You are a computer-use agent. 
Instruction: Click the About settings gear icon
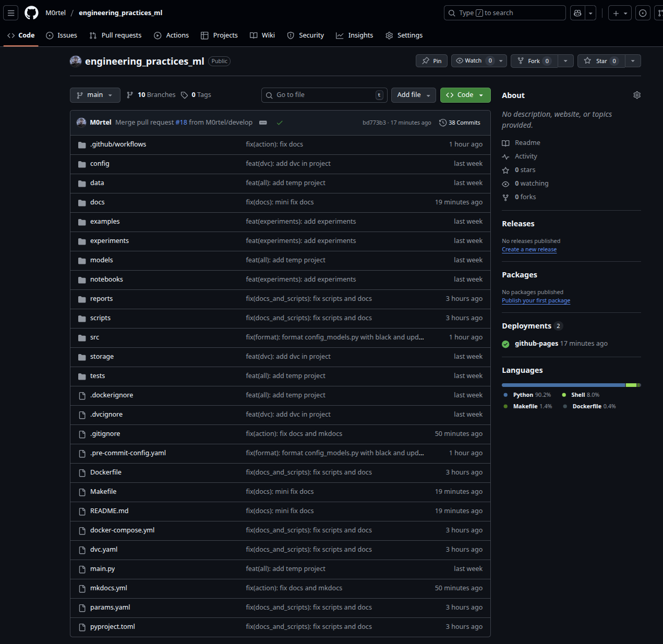636,95
